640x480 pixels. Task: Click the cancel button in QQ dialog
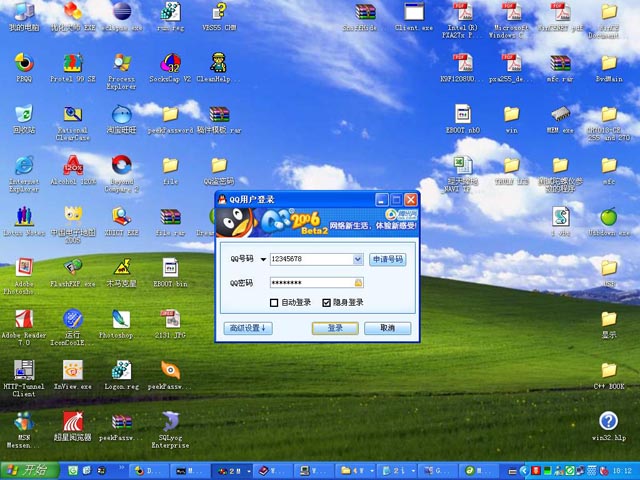(x=387, y=328)
